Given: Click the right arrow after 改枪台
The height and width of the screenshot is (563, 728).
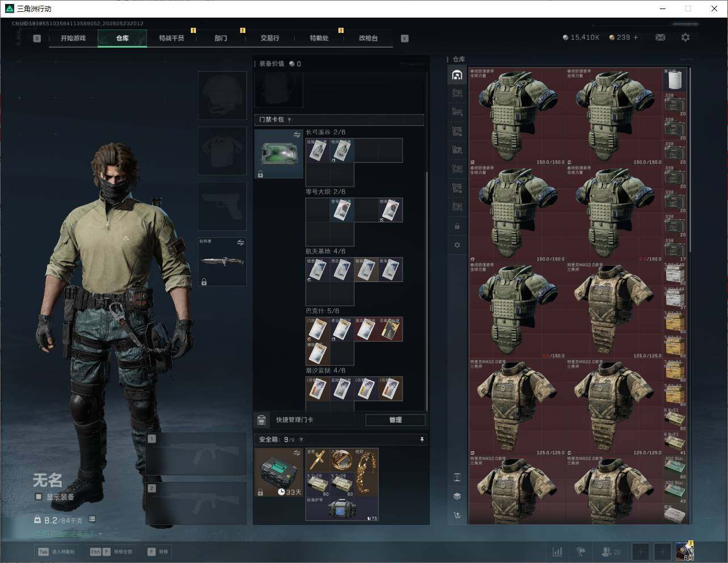Looking at the screenshot, I should (x=405, y=39).
